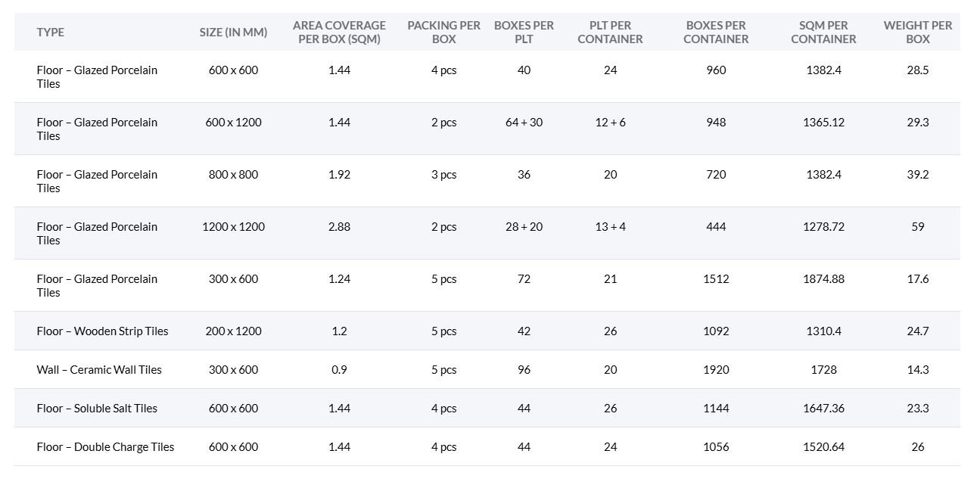Image resolution: width=980 pixels, height=488 pixels.
Task: Select the AREA COVERAGE PER BOX header
Action: 339,32
